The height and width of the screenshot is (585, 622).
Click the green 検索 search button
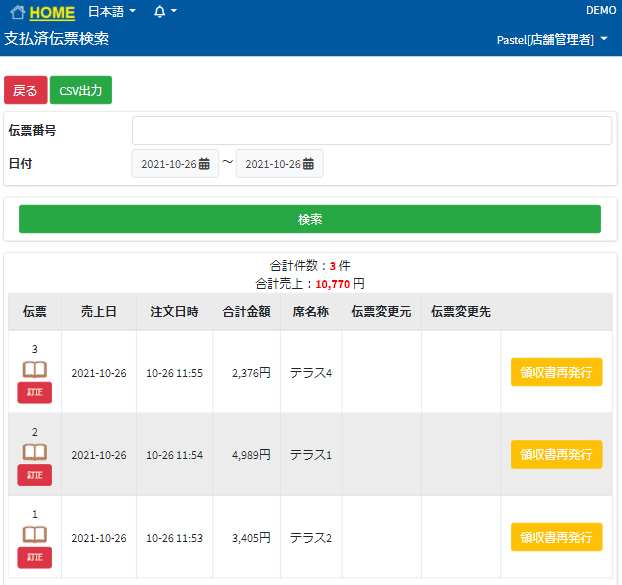point(310,219)
